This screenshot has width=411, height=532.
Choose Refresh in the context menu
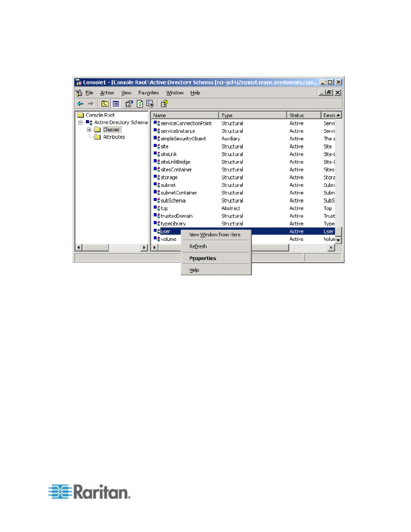pyautogui.click(x=216, y=246)
